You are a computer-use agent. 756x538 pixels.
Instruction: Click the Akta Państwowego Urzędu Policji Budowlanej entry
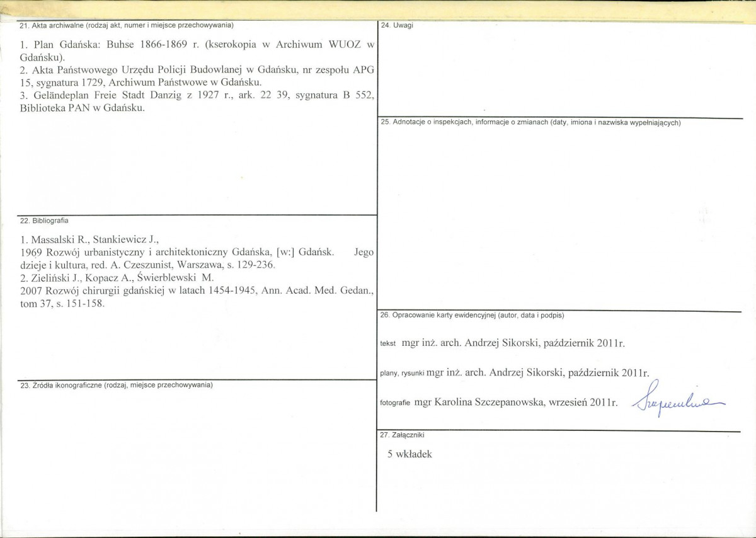197,77
